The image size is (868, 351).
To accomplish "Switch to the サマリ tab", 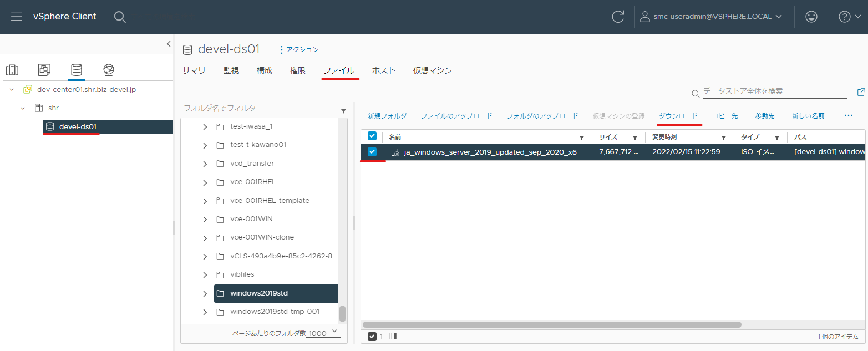I will pyautogui.click(x=194, y=70).
